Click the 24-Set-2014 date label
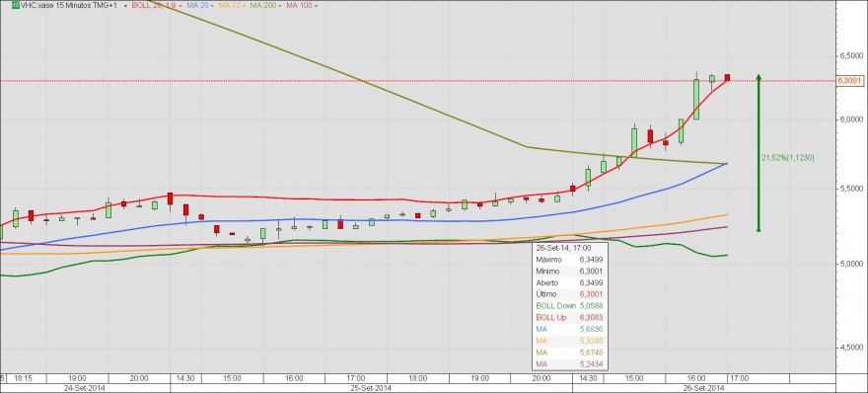The height and width of the screenshot is (393, 868). 84,388
